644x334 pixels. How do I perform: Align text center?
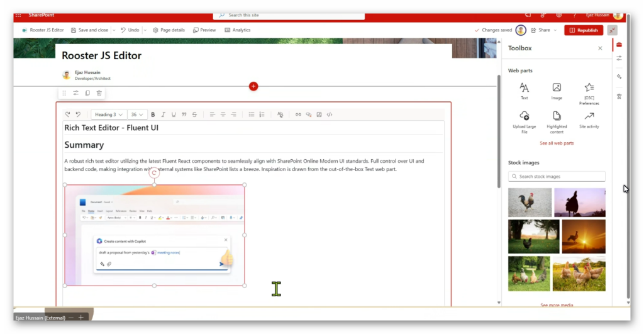coord(223,114)
